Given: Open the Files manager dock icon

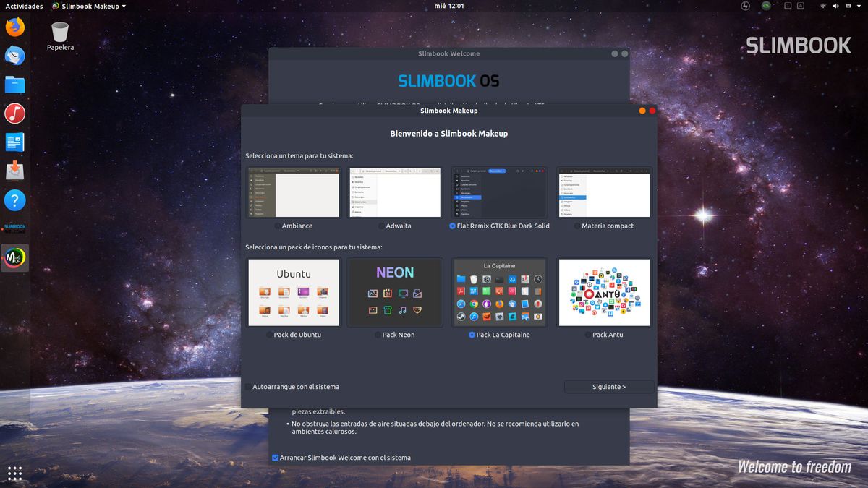Looking at the screenshot, I should [14, 85].
